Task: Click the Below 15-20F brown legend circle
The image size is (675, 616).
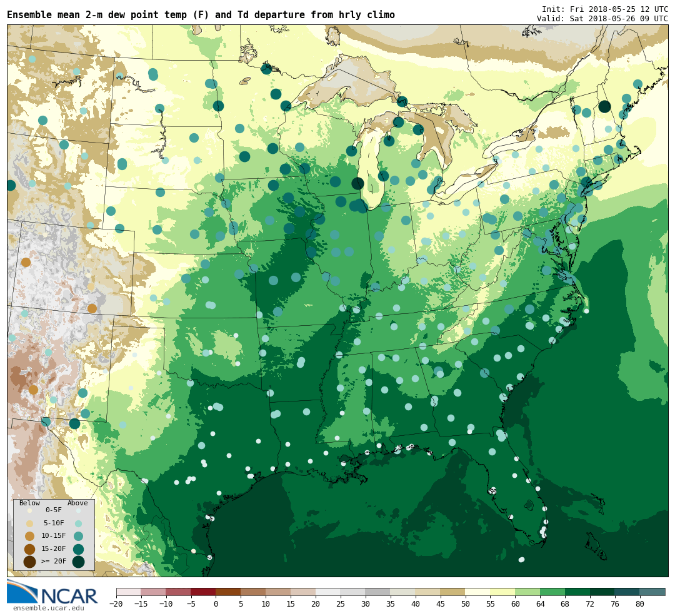Action: [30, 549]
